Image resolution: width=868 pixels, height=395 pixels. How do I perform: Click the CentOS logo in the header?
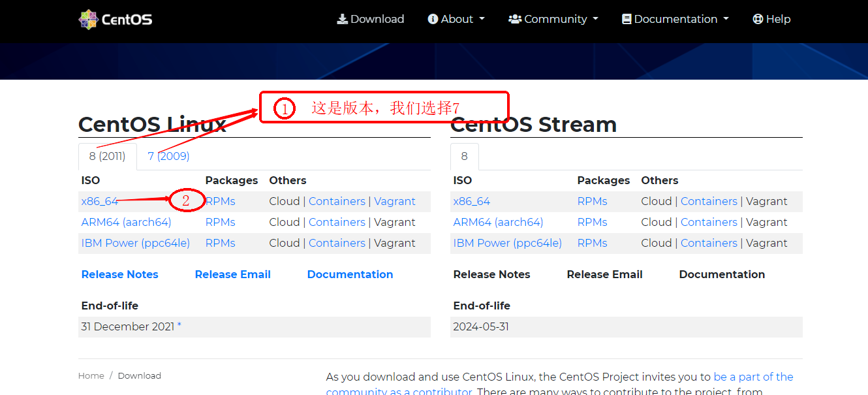pos(116,19)
